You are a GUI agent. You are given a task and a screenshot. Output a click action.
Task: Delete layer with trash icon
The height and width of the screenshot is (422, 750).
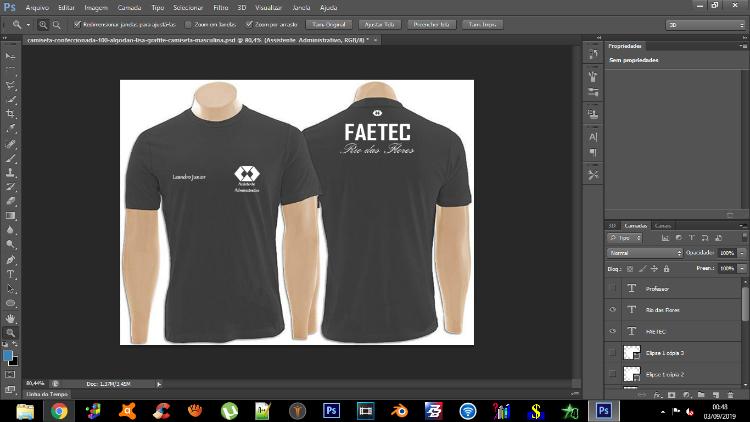[x=730, y=395]
